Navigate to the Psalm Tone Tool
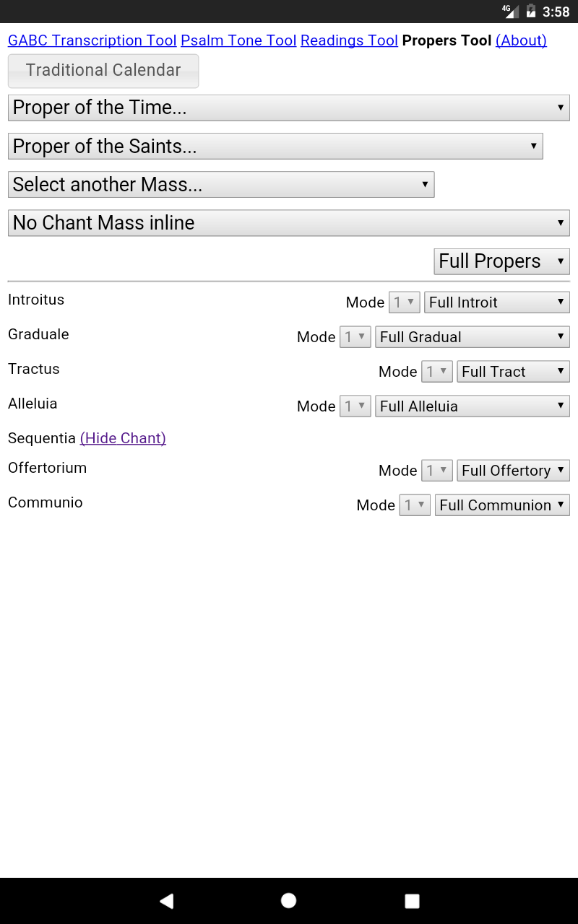Screen dimensions: 578x924 click(x=238, y=40)
